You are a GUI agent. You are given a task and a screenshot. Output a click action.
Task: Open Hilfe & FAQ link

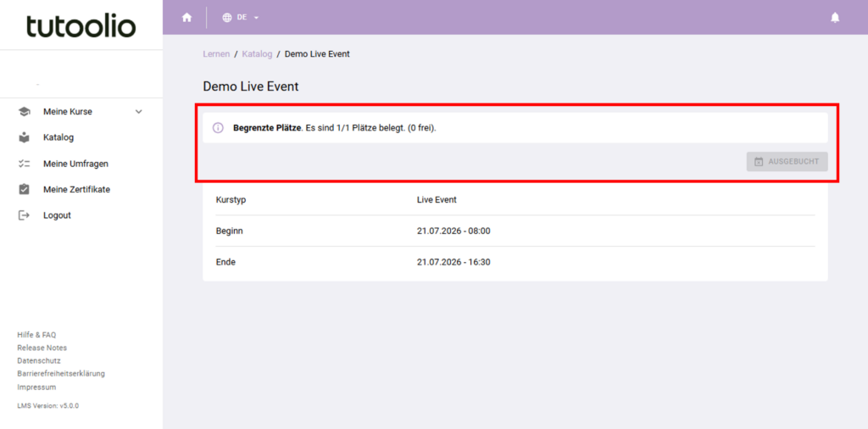coord(36,335)
